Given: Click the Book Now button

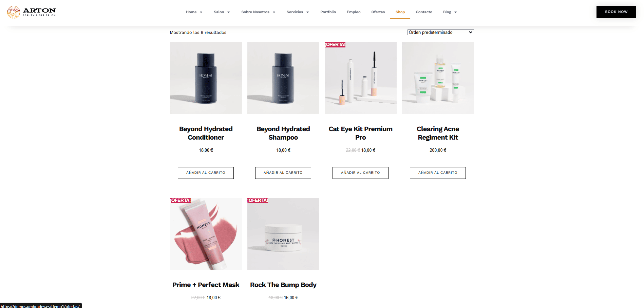Looking at the screenshot, I should click(616, 12).
